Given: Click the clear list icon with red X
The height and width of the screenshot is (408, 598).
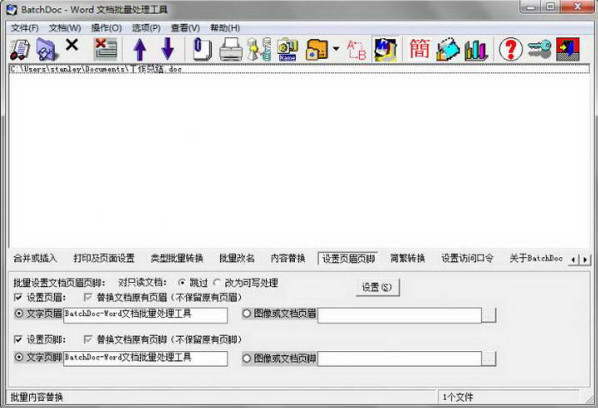Looking at the screenshot, I should point(106,49).
